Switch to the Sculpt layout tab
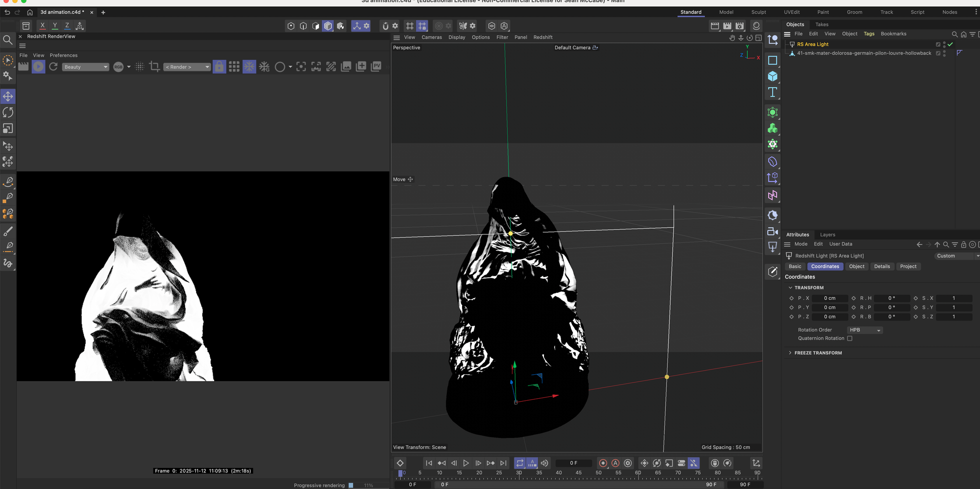Image resolution: width=980 pixels, height=489 pixels. click(x=758, y=12)
